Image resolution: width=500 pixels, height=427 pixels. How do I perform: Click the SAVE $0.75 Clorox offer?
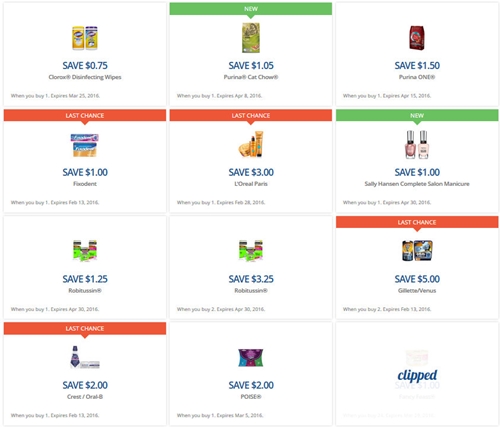point(85,66)
